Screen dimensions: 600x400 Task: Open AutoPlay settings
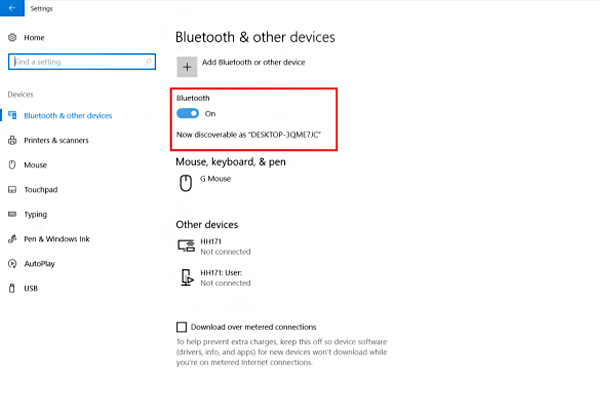(39, 264)
